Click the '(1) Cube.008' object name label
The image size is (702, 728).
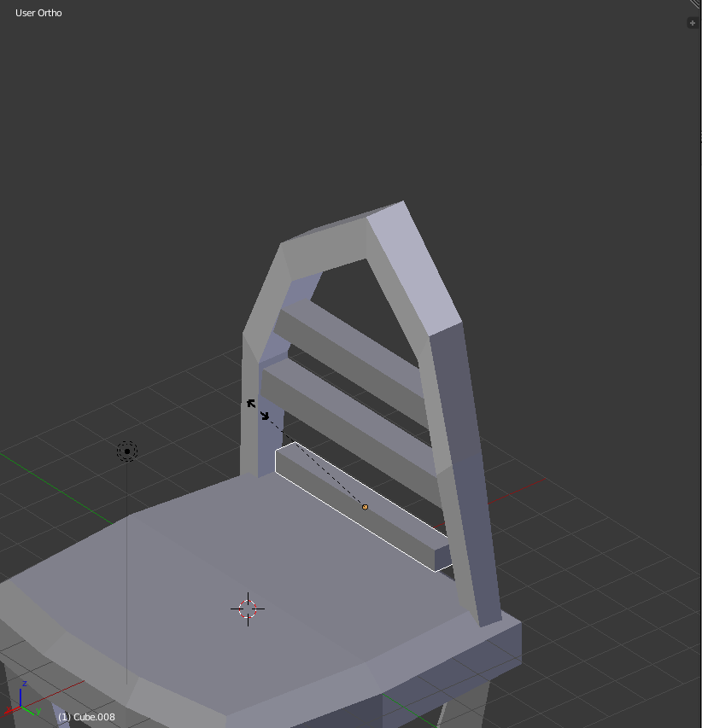86,717
